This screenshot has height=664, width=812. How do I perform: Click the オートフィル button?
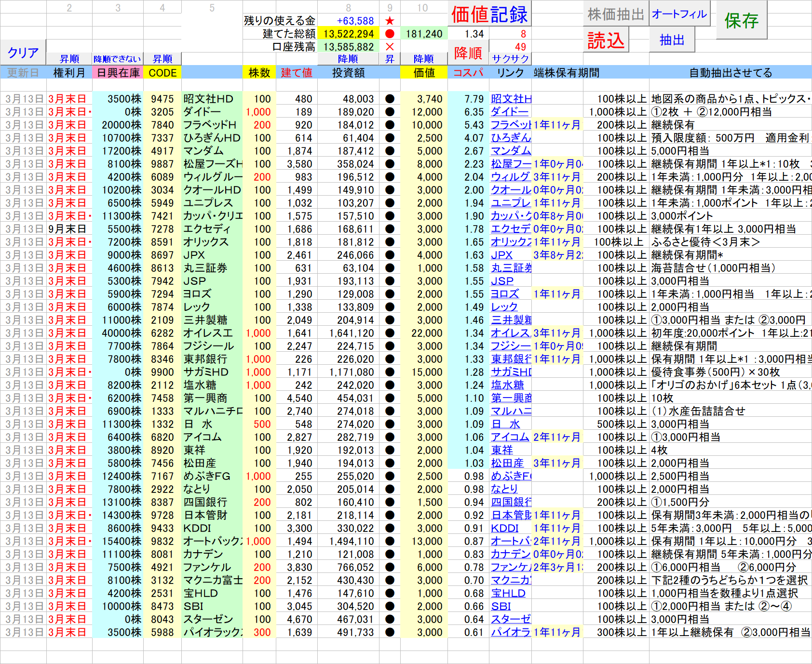[x=679, y=14]
